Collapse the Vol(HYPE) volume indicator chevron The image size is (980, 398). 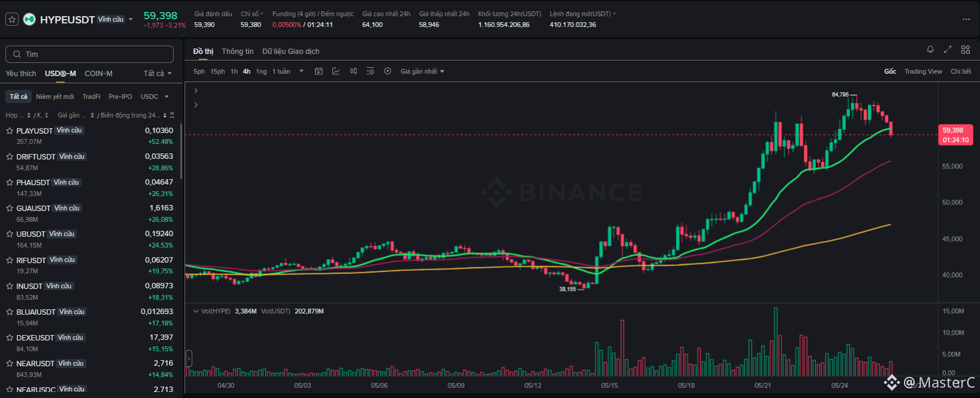(x=195, y=311)
